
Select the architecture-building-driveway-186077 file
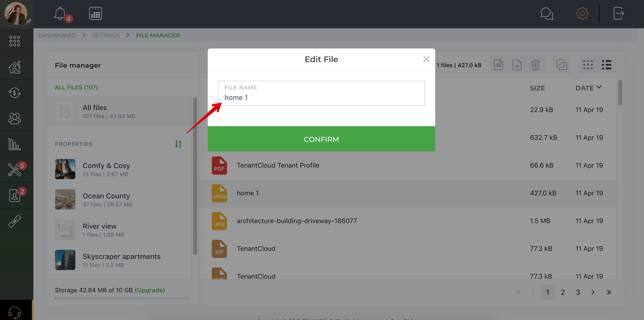407,221
